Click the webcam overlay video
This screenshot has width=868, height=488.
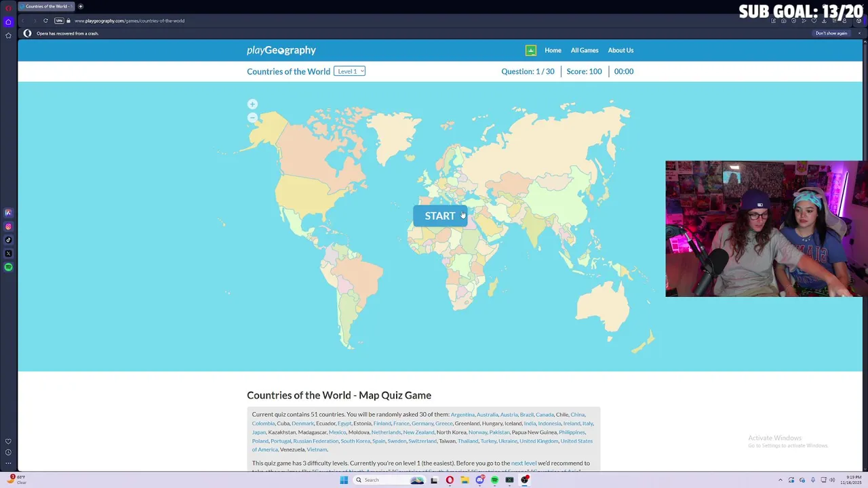766,228
